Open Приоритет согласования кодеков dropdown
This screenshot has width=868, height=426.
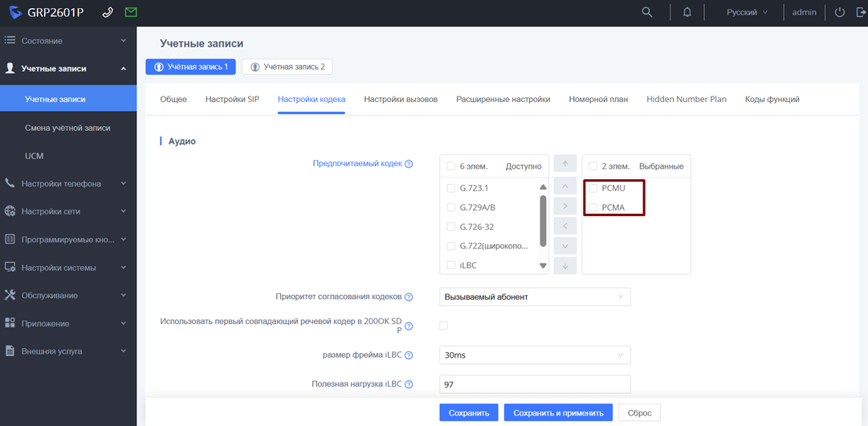tap(535, 297)
